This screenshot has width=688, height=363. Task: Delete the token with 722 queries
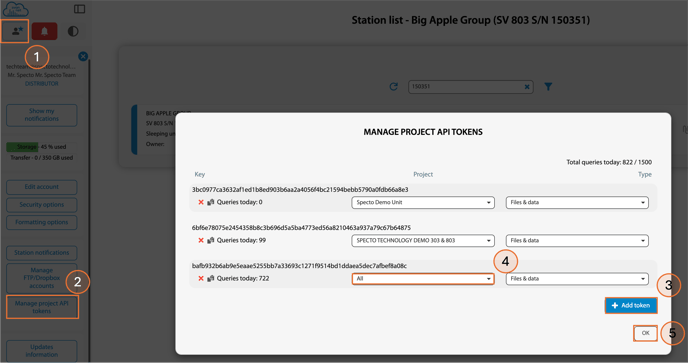click(x=201, y=278)
